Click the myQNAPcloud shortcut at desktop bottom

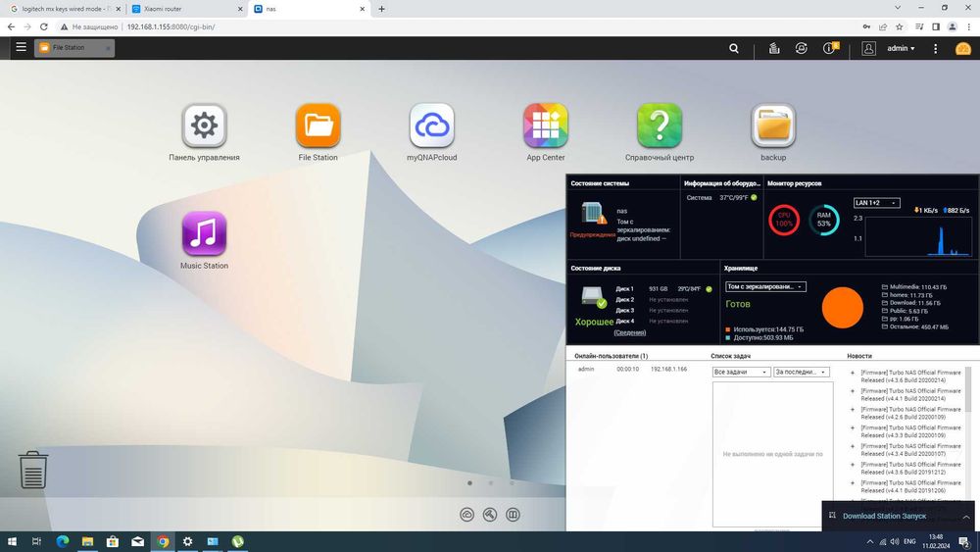tap(466, 515)
